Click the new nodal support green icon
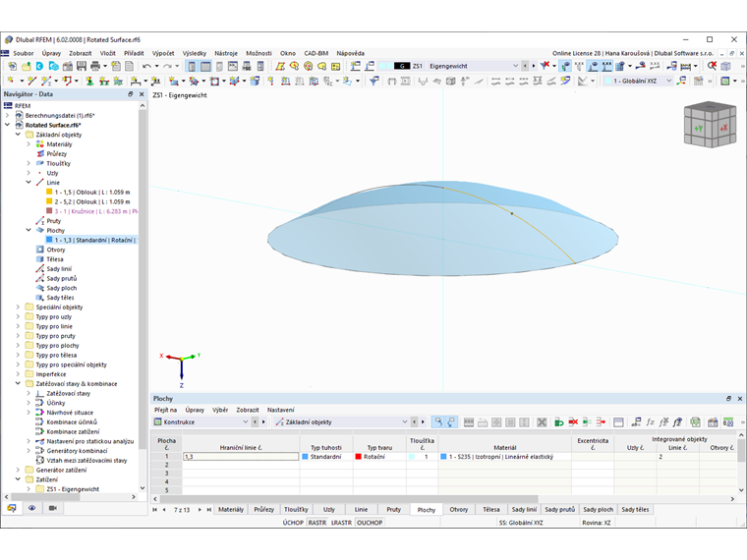This screenshot has height=560, width=747. [x=89, y=81]
